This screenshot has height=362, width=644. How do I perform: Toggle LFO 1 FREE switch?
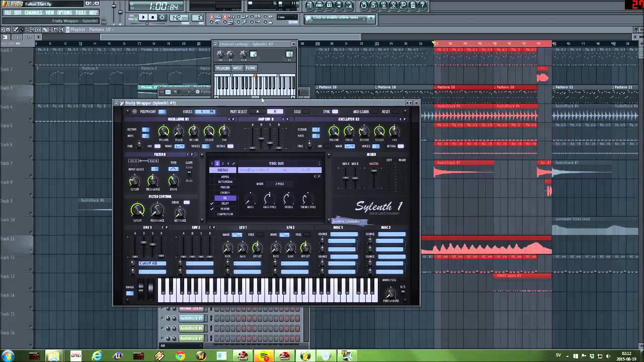pyautogui.click(x=259, y=235)
